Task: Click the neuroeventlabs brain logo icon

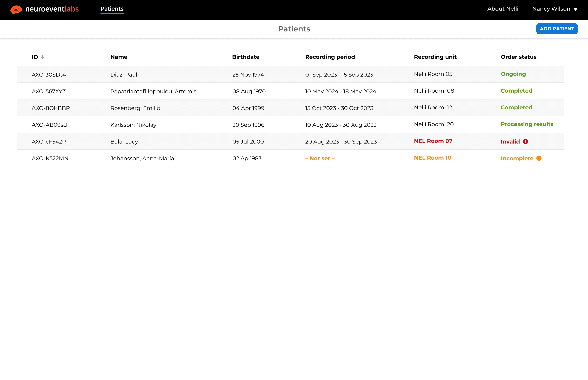Action: [16, 9]
